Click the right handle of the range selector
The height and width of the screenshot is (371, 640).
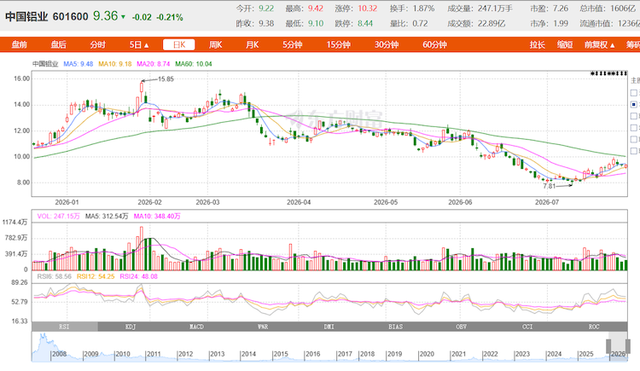pyautogui.click(x=627, y=347)
